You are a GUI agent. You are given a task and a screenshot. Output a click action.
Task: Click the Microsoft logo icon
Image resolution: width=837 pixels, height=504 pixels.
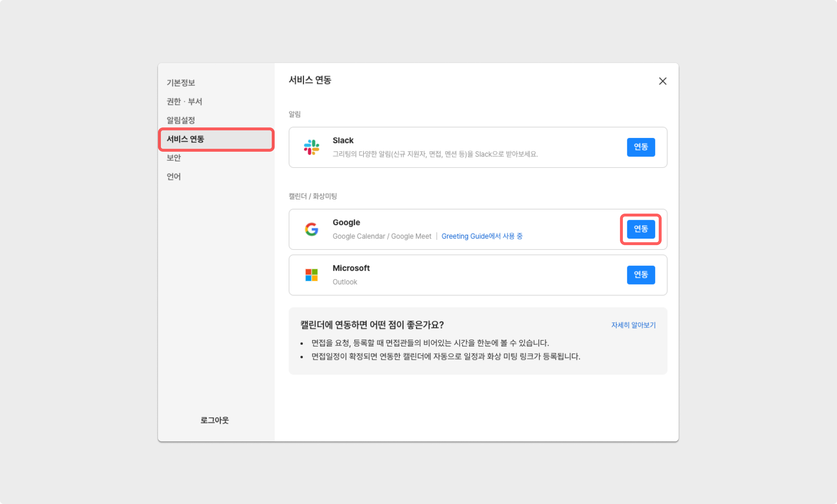coord(311,275)
